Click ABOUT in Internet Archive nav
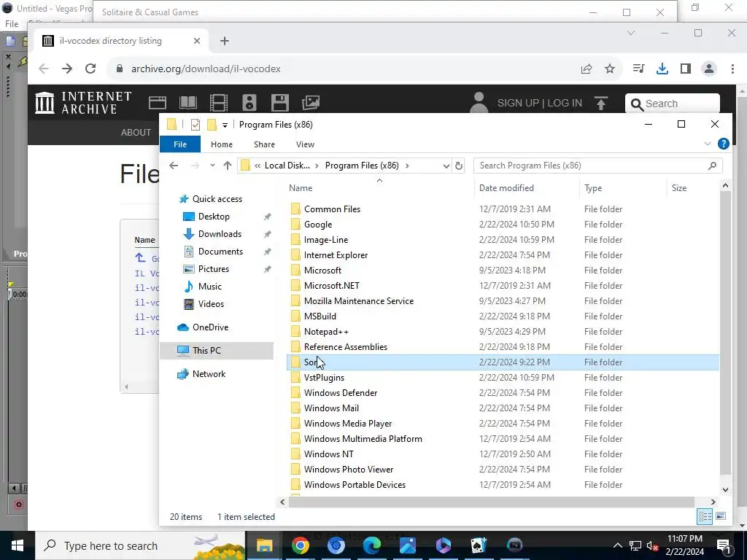 136,133
